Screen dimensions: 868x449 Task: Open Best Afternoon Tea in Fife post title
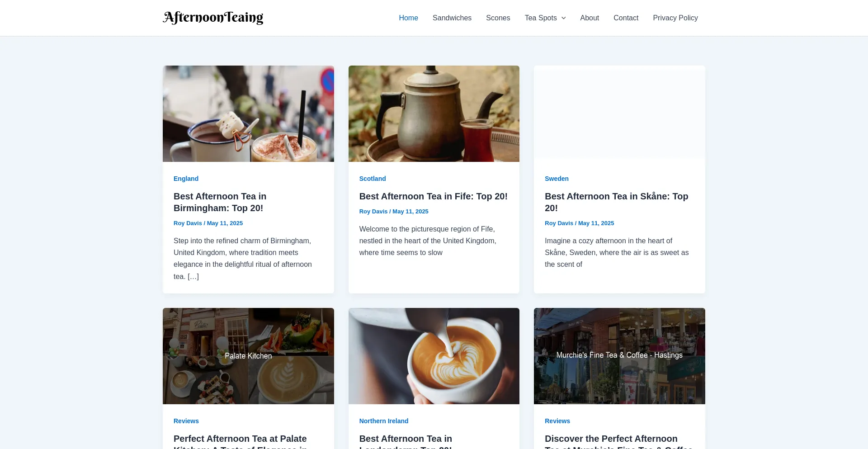[x=434, y=196]
